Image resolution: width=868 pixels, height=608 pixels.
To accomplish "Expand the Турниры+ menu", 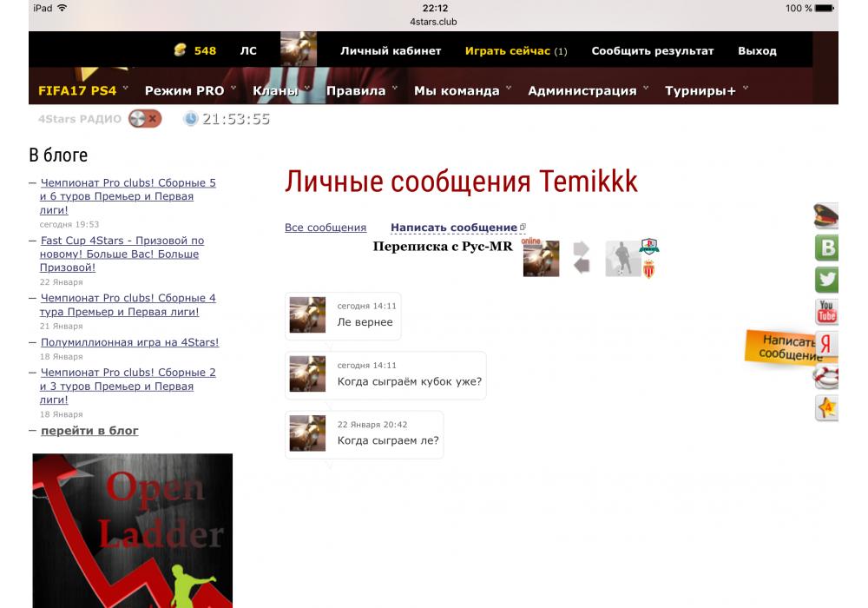I will pos(706,90).
